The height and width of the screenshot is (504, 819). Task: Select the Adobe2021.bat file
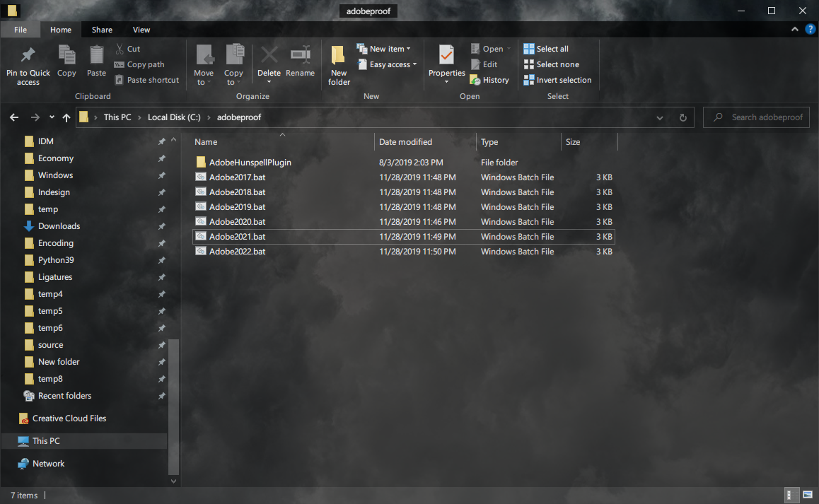click(x=238, y=237)
